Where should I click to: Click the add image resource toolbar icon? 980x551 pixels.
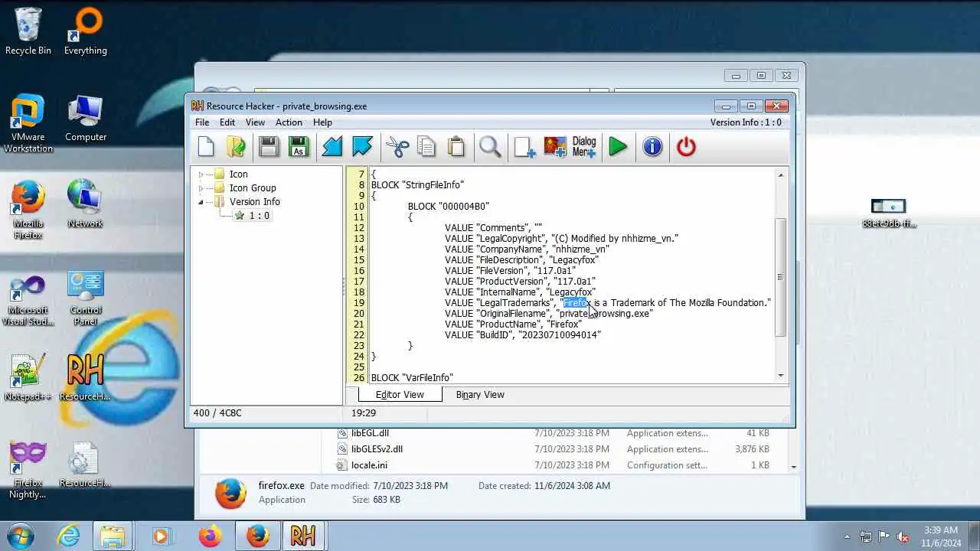pos(555,146)
